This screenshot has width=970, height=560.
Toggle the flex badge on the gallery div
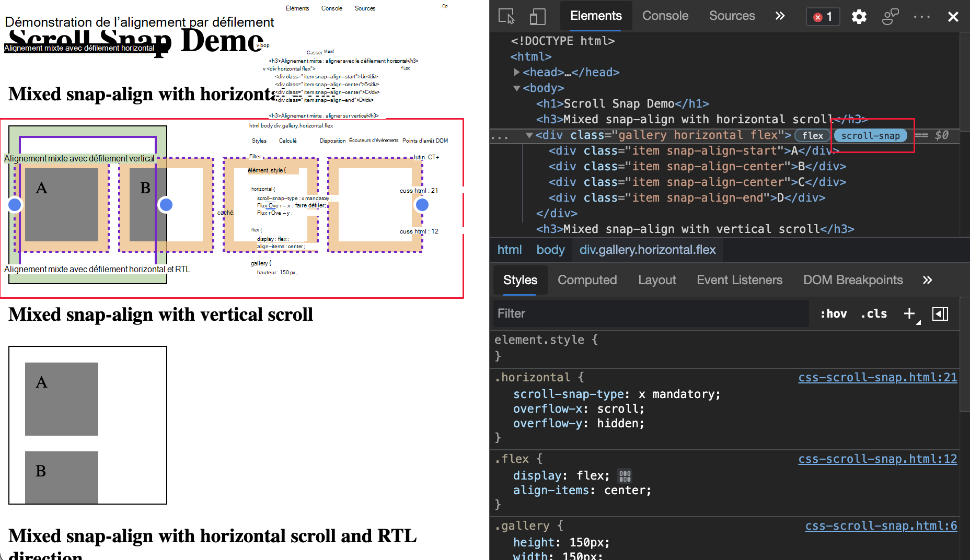[812, 135]
